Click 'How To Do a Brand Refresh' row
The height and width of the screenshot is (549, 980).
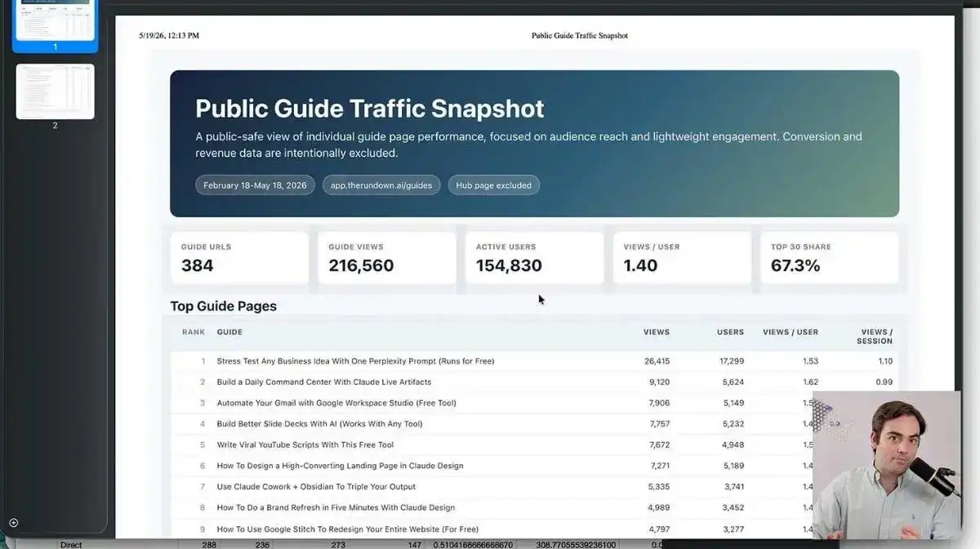click(534, 507)
